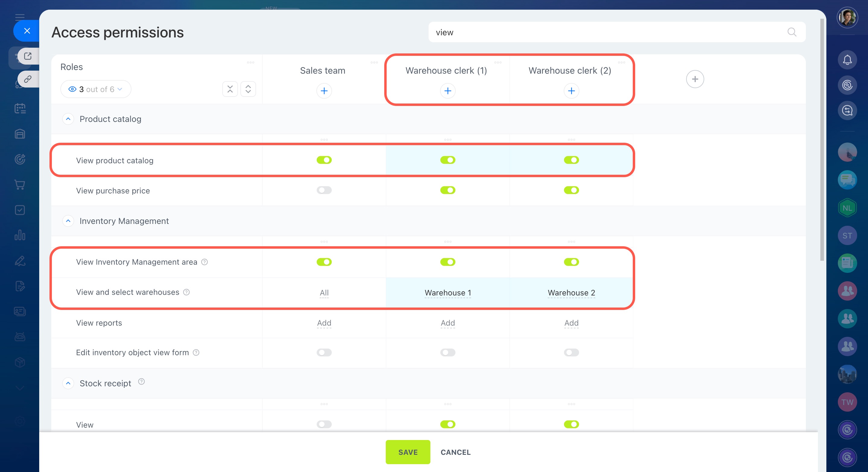
Task: Click the SAVE button
Action: coord(408,452)
